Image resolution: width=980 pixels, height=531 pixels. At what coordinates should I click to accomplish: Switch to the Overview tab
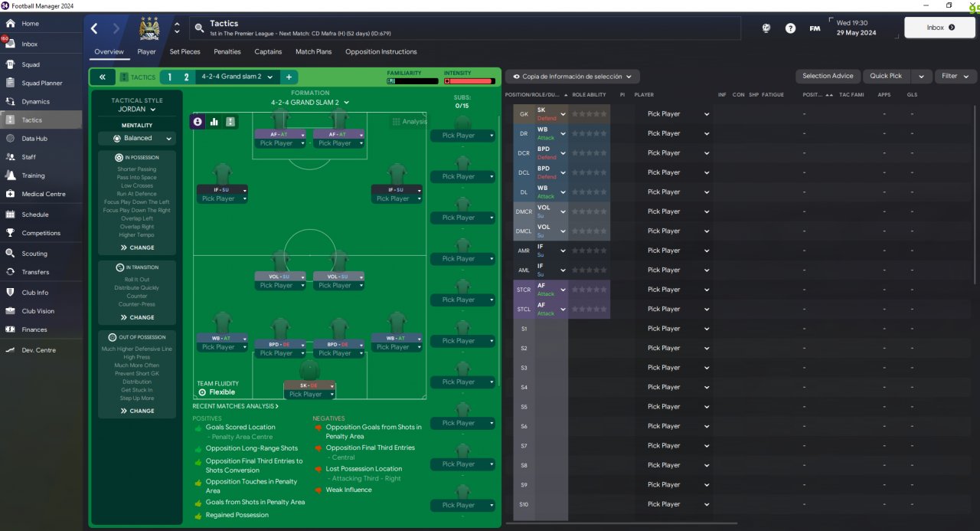(109, 52)
